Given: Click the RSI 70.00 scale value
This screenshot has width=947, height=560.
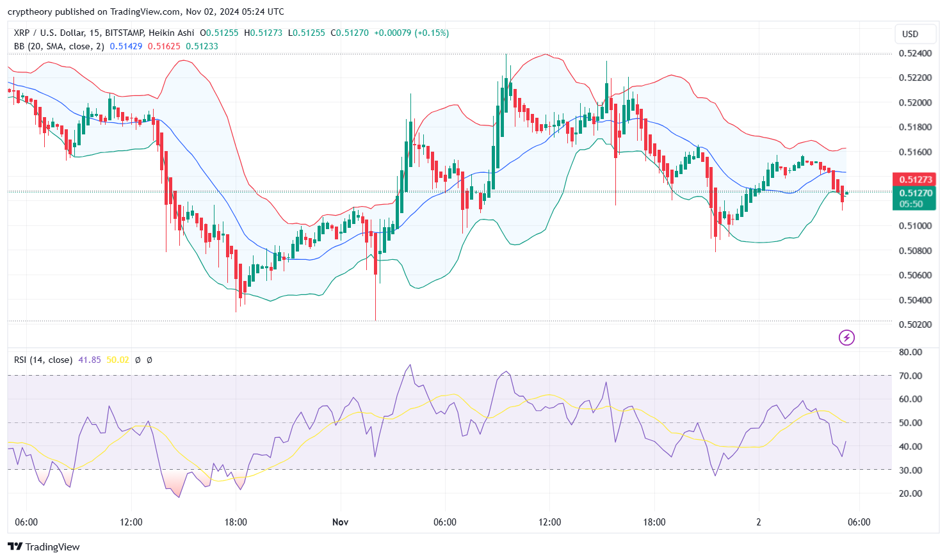Looking at the screenshot, I should tap(911, 376).
